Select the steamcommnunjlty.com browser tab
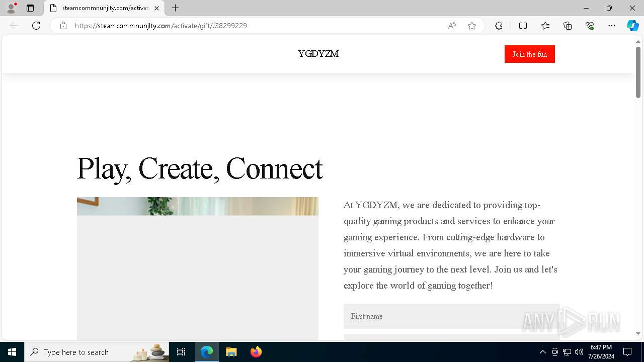The image size is (644, 362). [105, 8]
